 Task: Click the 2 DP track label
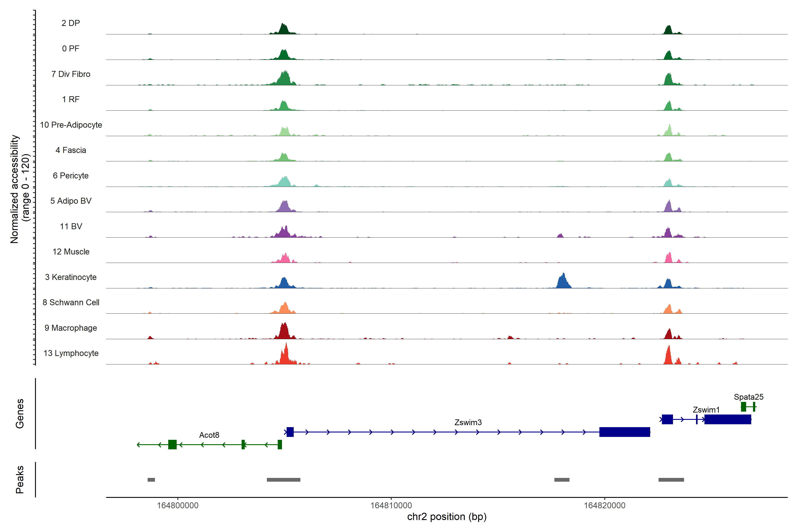coord(71,23)
